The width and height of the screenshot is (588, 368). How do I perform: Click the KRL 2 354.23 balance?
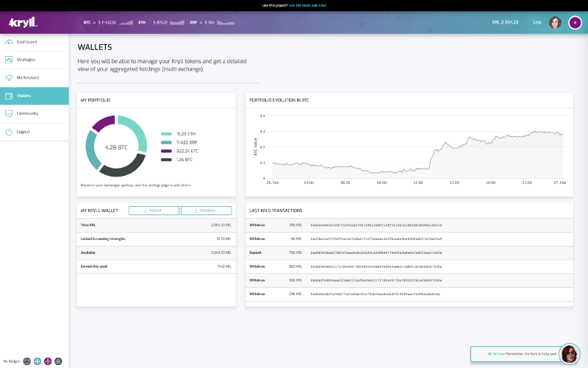tap(505, 23)
